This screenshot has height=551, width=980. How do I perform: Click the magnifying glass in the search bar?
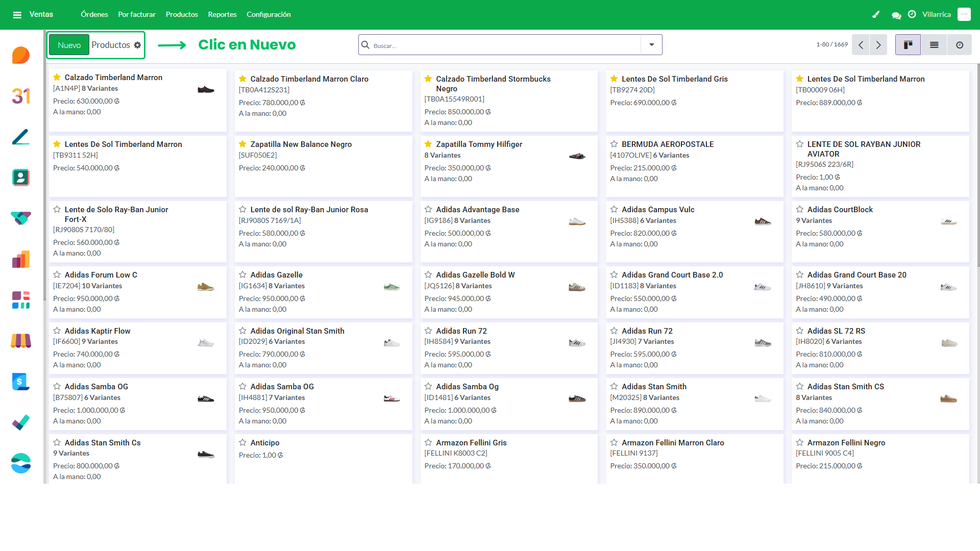click(365, 45)
